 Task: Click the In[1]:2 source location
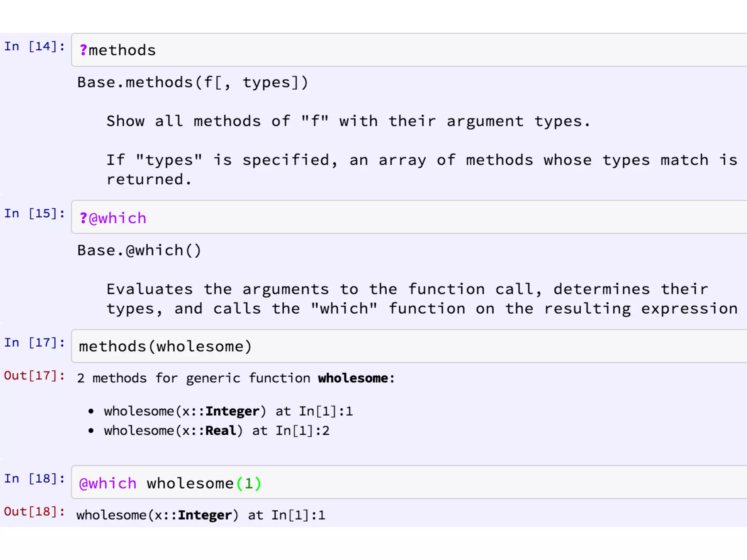[302, 431]
